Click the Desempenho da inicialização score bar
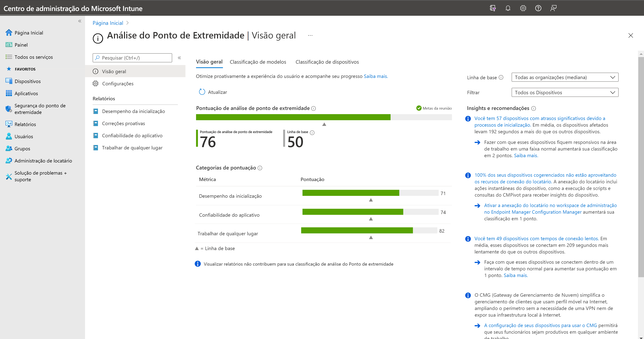This screenshot has width=644, height=339. click(370, 193)
